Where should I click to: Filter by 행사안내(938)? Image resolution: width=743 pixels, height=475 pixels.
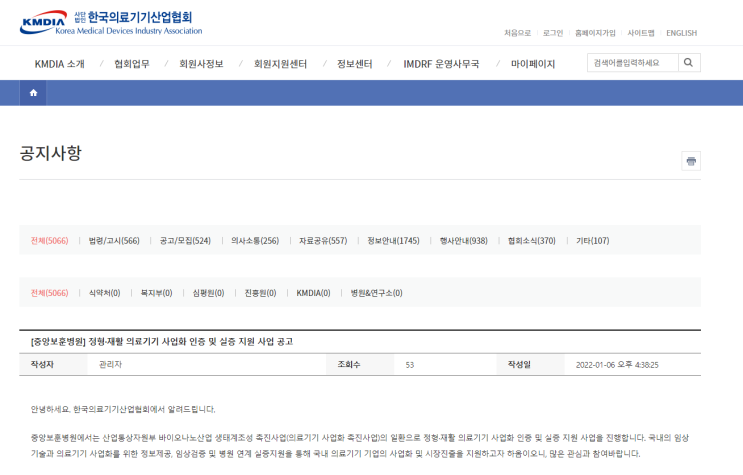[463, 241]
